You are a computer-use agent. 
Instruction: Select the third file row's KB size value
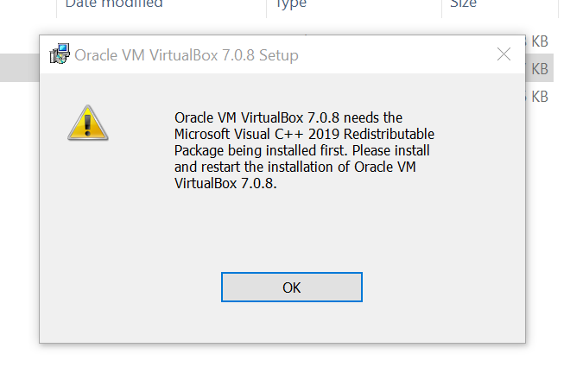point(540,97)
